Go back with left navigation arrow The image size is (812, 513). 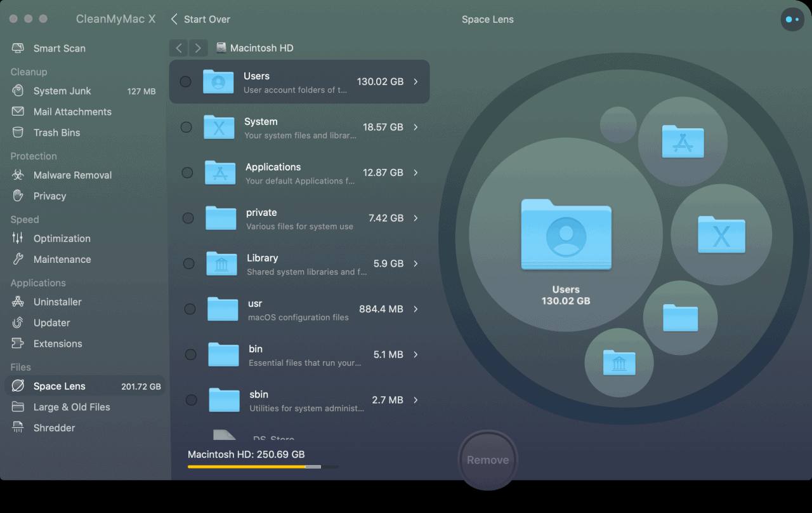point(179,48)
